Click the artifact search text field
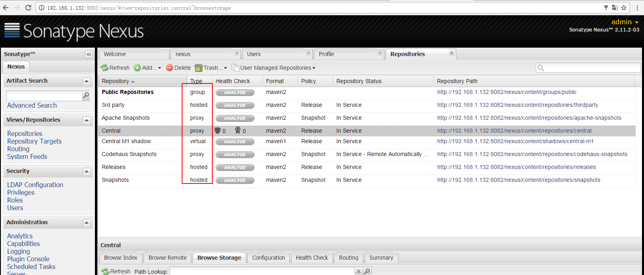 [x=44, y=96]
